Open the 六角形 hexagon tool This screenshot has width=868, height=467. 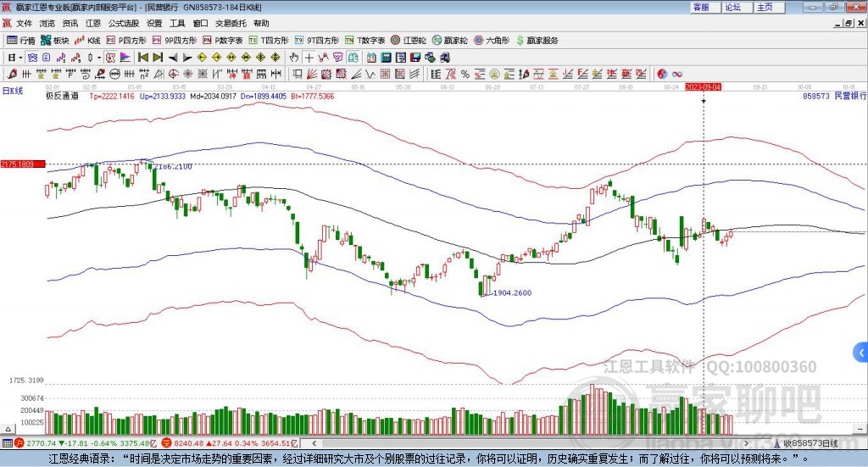click(x=492, y=41)
